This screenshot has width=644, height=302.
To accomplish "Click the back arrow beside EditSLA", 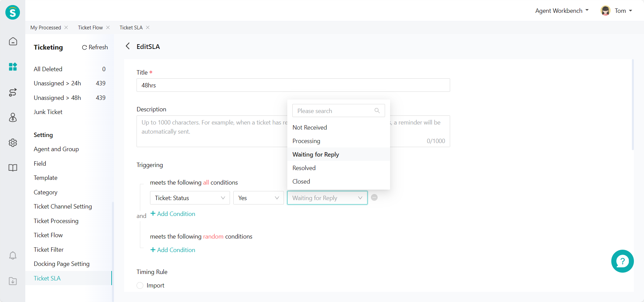I will [x=128, y=46].
